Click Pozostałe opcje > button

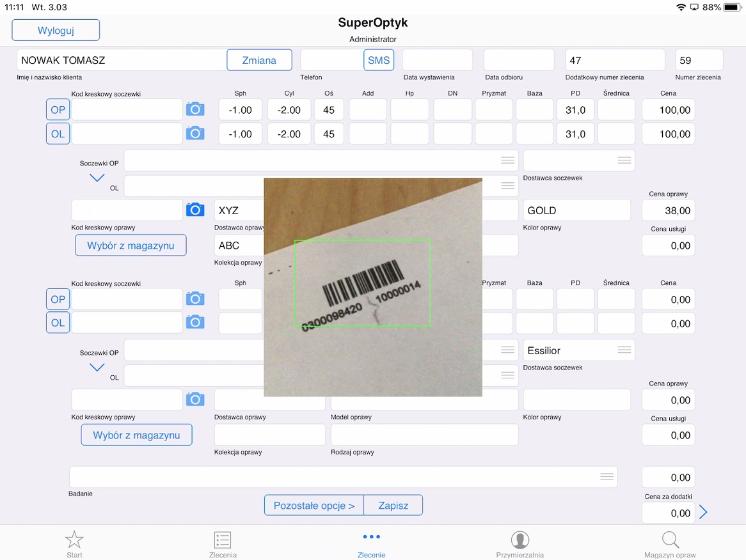(314, 505)
